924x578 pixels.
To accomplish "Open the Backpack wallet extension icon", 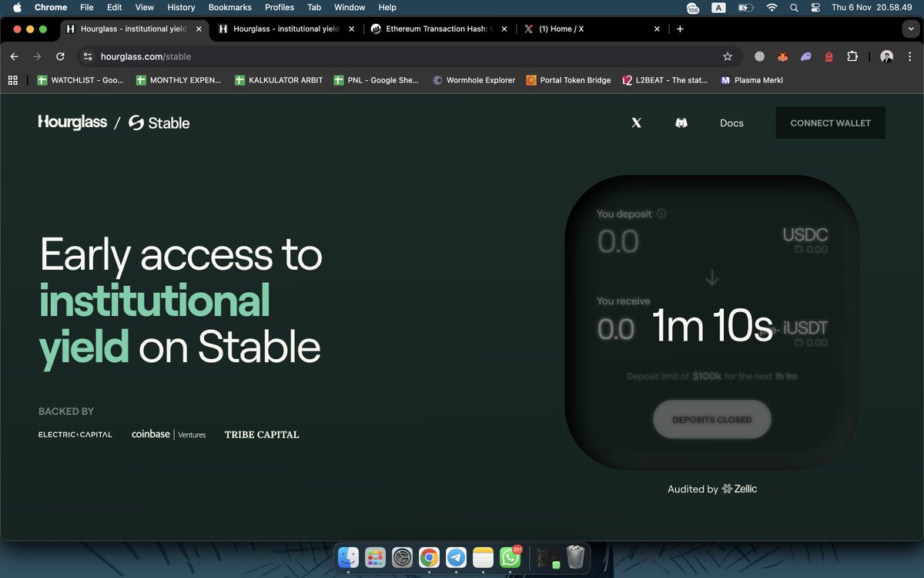I will (829, 56).
